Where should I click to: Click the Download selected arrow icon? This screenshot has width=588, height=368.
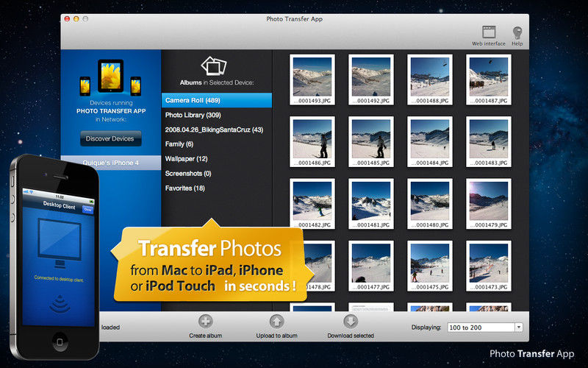(x=351, y=321)
